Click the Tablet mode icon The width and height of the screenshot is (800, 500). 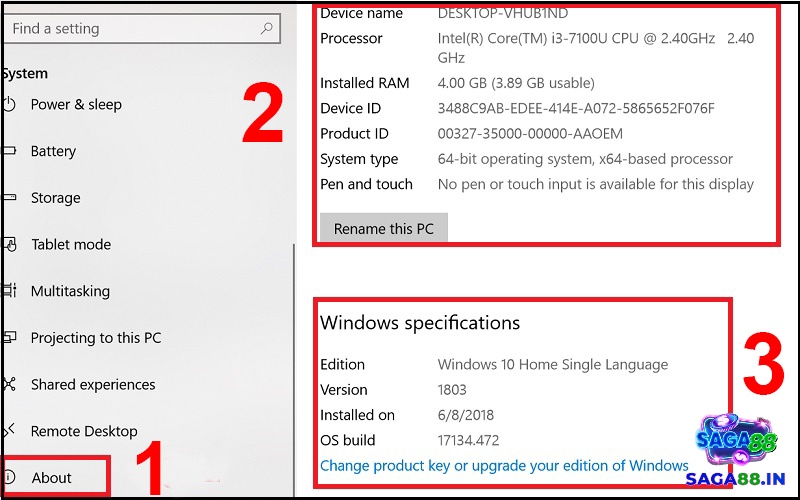pyautogui.click(x=10, y=244)
